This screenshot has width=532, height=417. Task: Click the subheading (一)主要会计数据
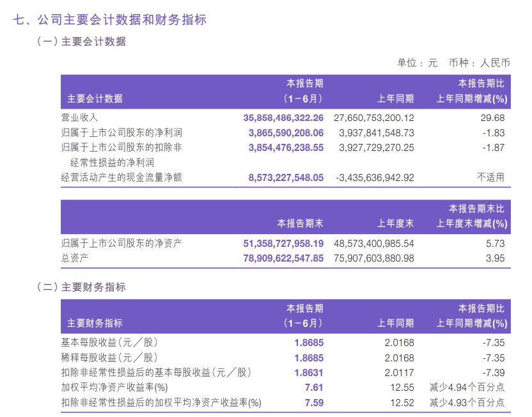coord(81,42)
